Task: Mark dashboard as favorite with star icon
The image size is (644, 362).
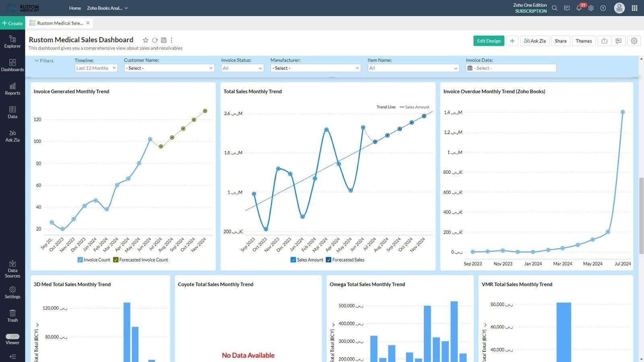Action: 146,40
